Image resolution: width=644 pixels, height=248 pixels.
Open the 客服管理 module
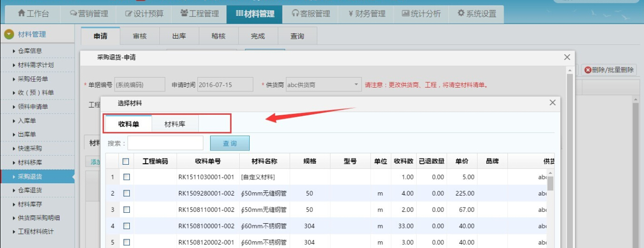311,14
